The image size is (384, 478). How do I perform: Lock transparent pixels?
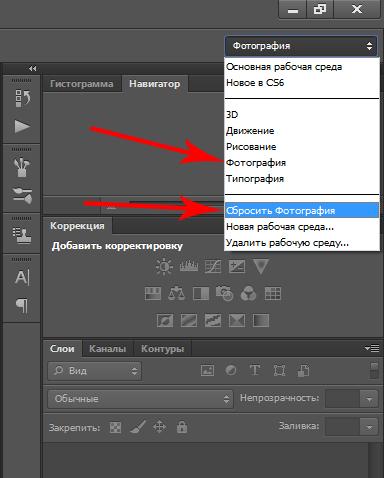(x=115, y=427)
